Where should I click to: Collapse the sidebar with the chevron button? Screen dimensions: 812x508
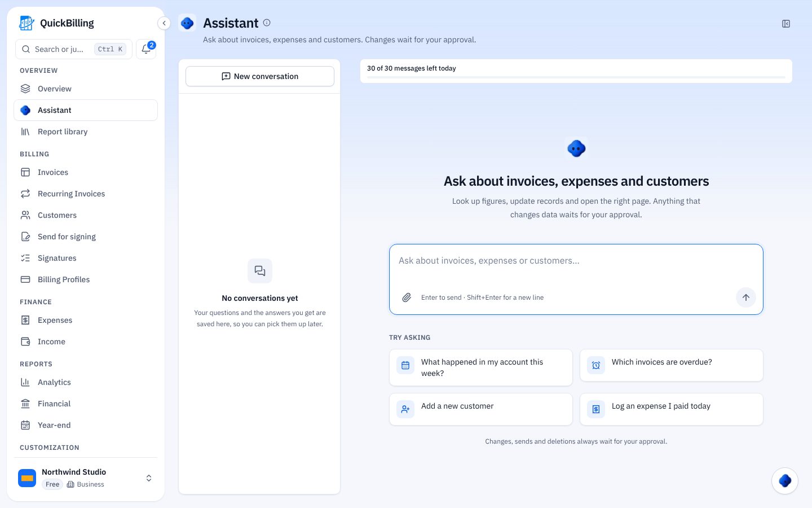pos(164,23)
